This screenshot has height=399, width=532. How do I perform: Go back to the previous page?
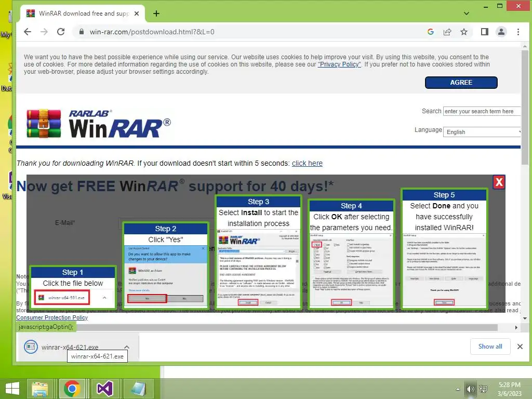[28, 32]
